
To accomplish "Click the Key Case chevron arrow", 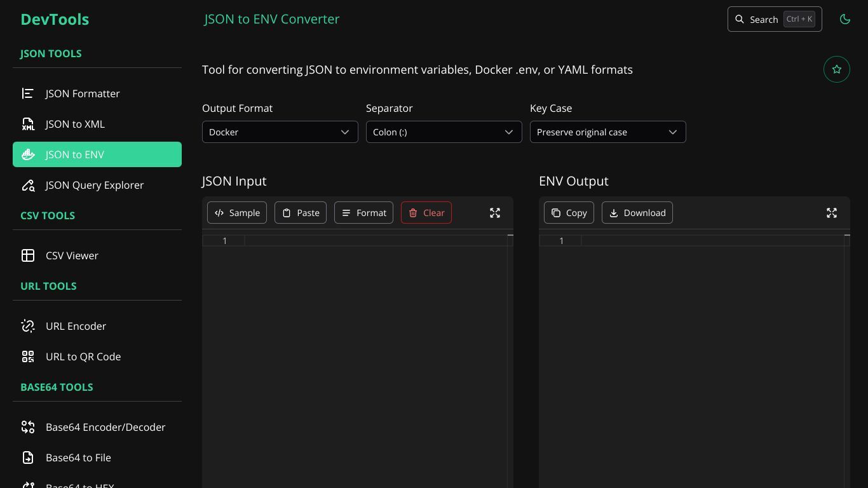I will coord(673,132).
